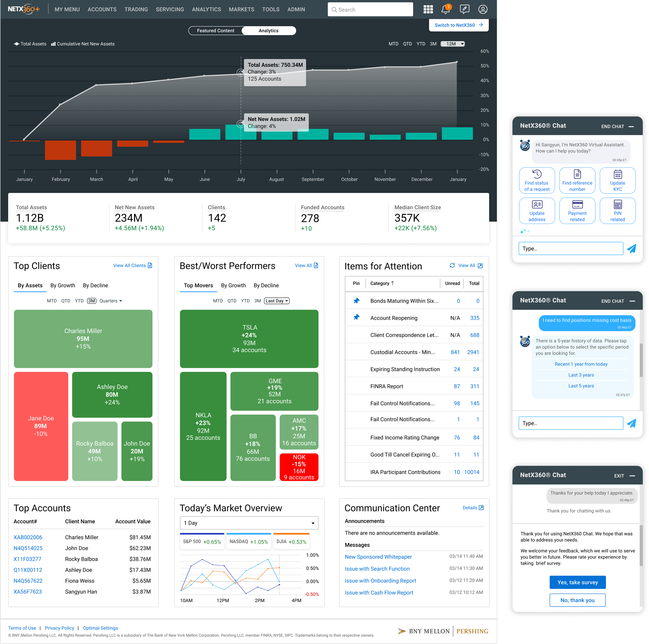Screen dimensions: 649x644
Task: Click Type.. field in first chat window
Action: [570, 248]
